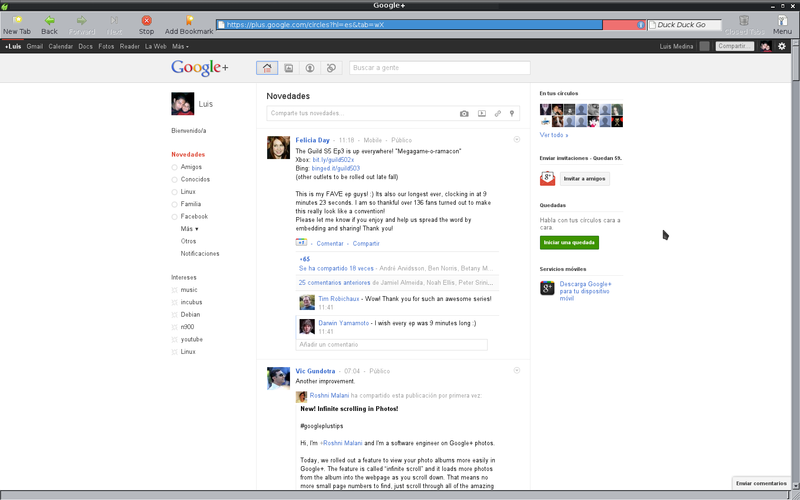Open the Debian interest stream
The width and height of the screenshot is (800, 500).
tap(190, 314)
